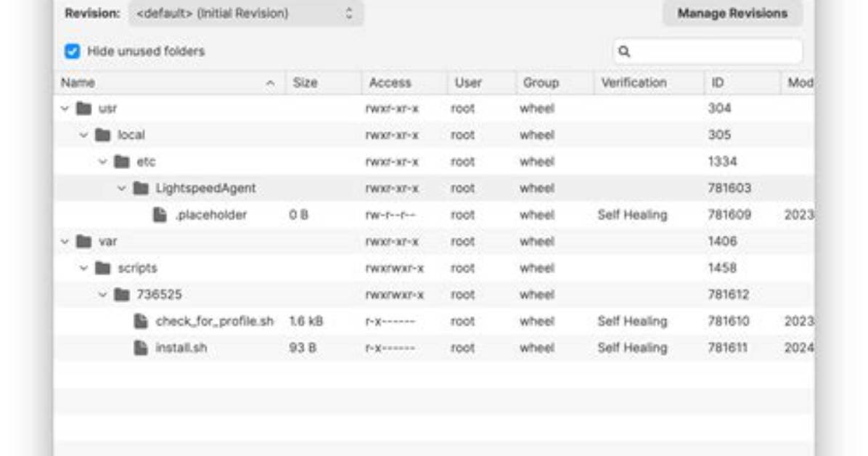868x456 pixels.
Task: Click ID 1334 in etc row
Action: (x=722, y=162)
